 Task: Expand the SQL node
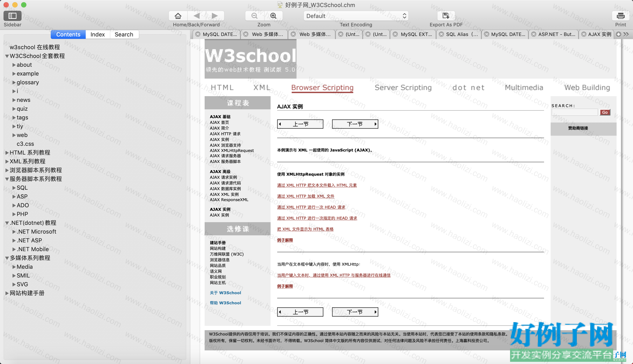point(14,188)
